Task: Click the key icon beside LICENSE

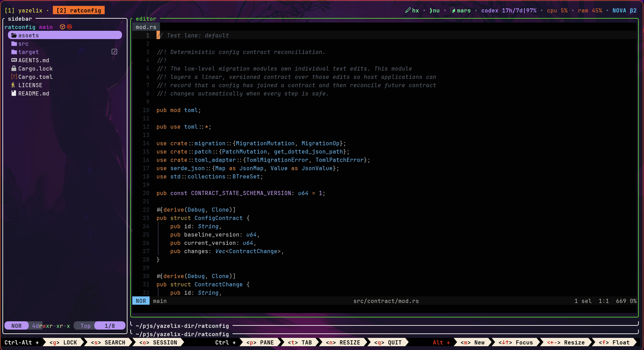Action: tap(13, 85)
